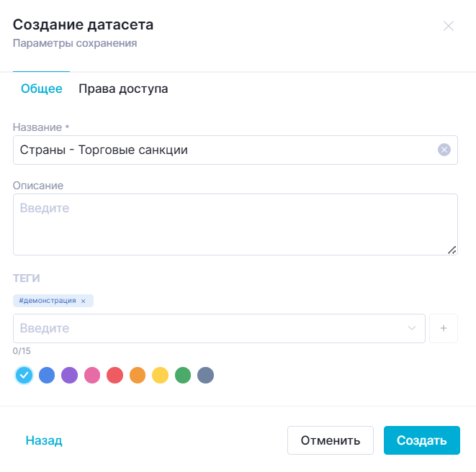Remove the #демонстрация tag
This screenshot has width=476, height=472.
tap(84, 301)
